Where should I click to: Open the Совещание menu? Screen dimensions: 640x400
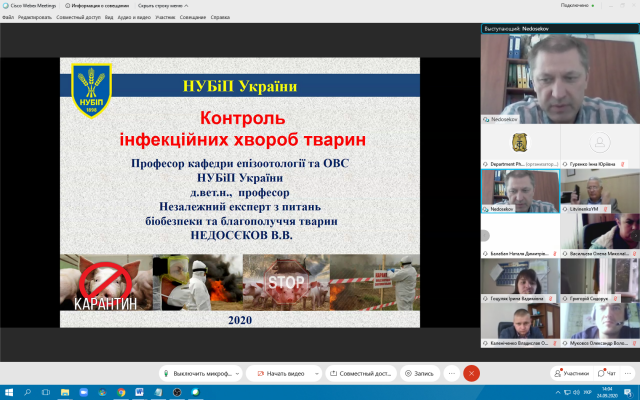[x=193, y=18]
